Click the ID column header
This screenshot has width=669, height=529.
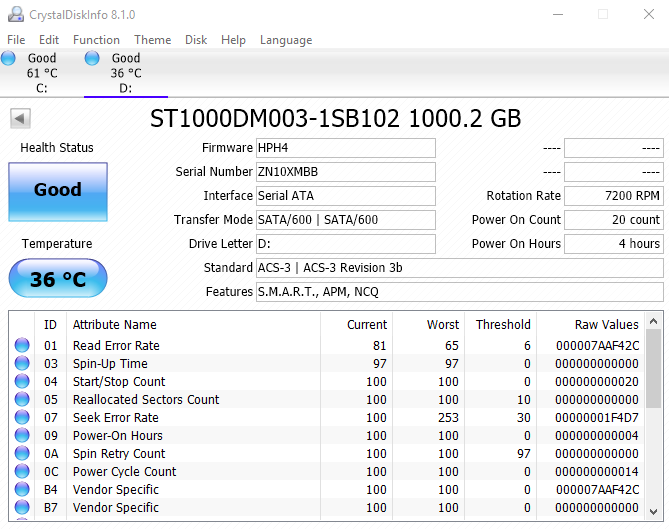tap(50, 325)
